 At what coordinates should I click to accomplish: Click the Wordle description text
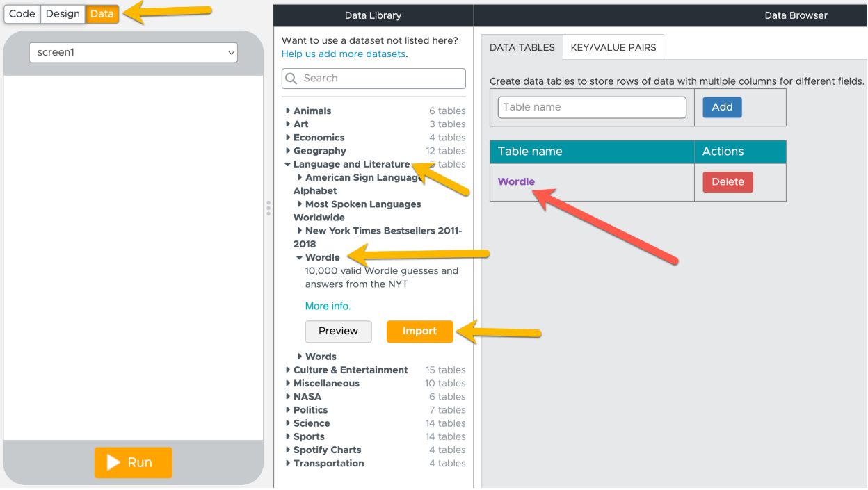pyautogui.click(x=382, y=277)
